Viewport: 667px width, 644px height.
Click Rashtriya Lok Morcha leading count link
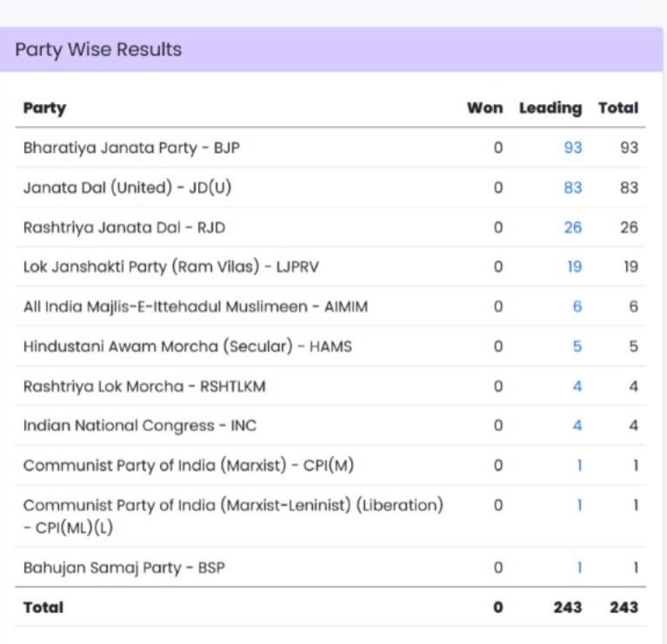[x=577, y=386]
